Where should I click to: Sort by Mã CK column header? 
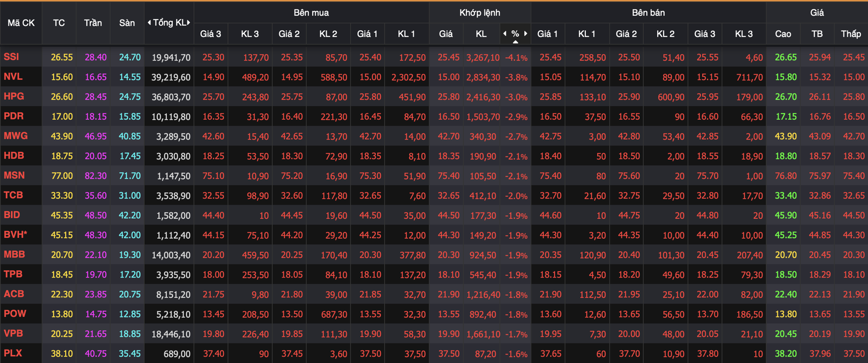21,23
